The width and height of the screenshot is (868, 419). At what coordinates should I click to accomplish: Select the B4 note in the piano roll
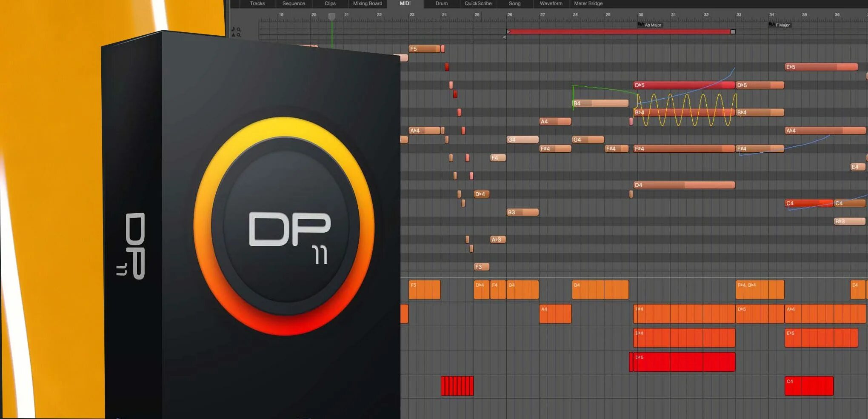[x=600, y=103]
